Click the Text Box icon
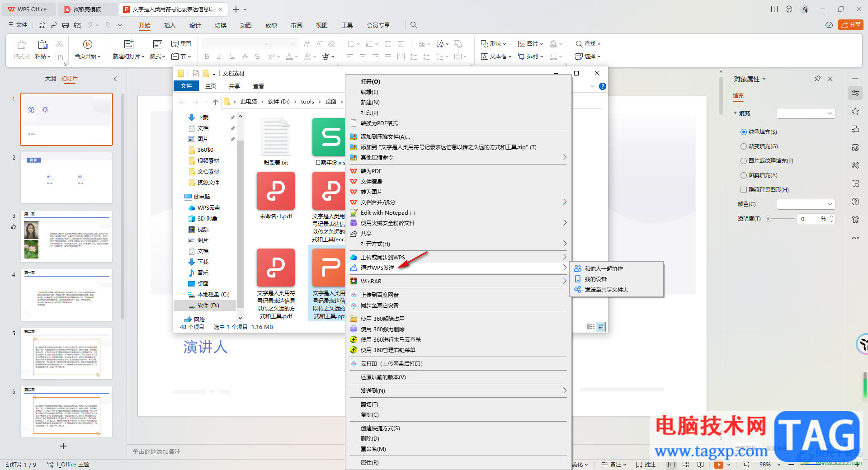The width and height of the screenshot is (868, 470). (x=484, y=56)
